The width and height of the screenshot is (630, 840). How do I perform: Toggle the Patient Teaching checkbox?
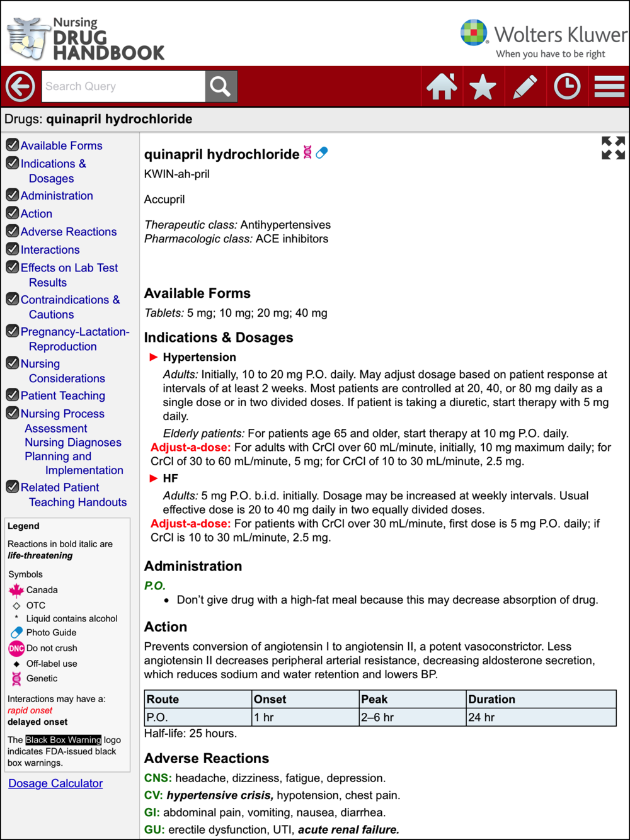12,395
